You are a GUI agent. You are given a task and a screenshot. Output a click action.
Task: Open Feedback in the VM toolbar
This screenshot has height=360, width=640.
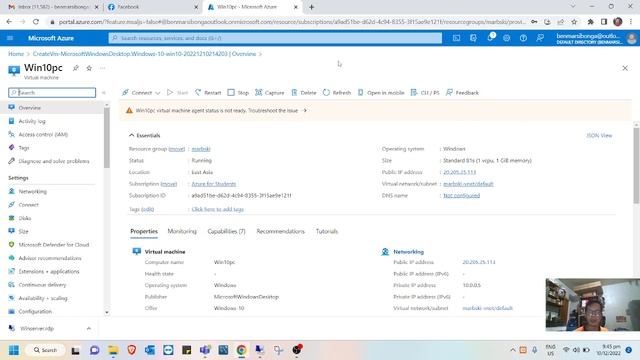(462, 93)
